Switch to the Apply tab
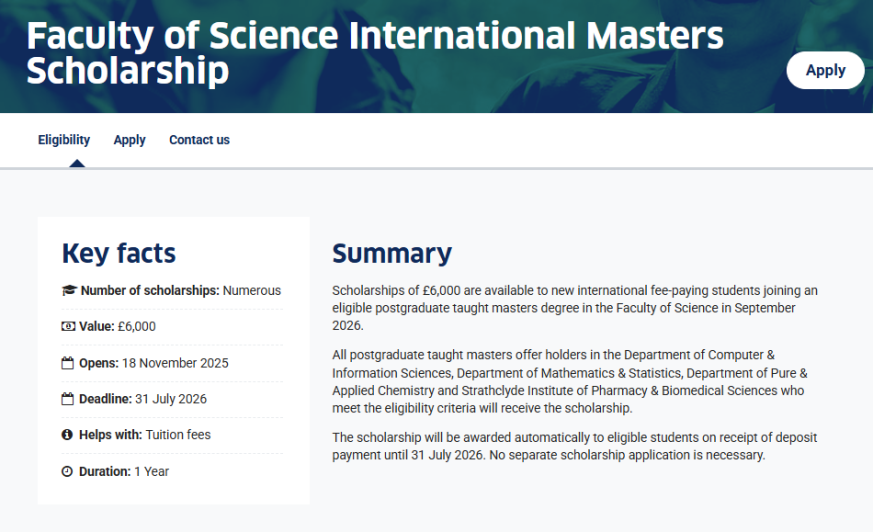 tap(129, 140)
